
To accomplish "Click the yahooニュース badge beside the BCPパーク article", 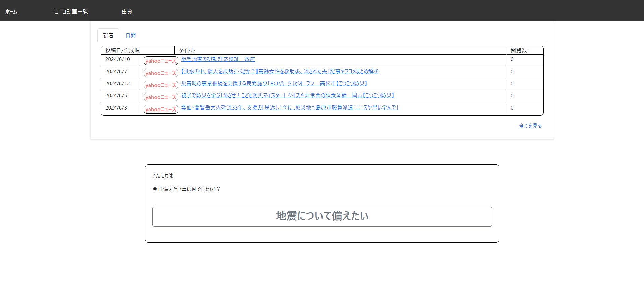I will click(160, 85).
